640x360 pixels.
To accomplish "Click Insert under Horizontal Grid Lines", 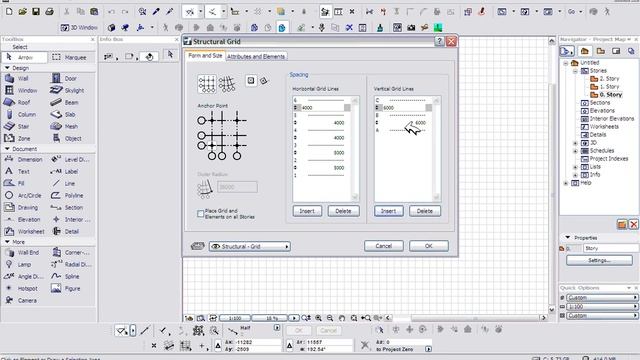I will click(307, 211).
